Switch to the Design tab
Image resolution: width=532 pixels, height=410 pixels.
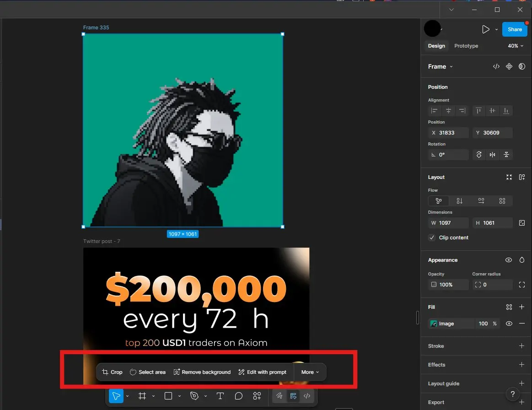(436, 46)
